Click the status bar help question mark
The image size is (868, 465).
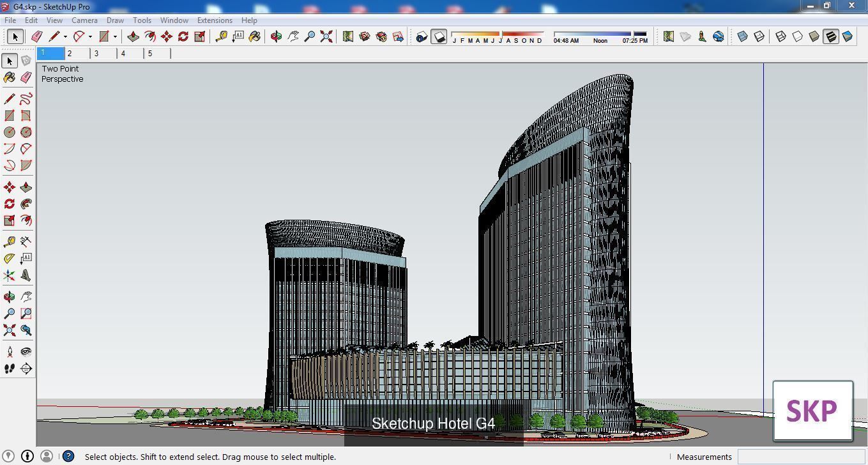tap(68, 457)
